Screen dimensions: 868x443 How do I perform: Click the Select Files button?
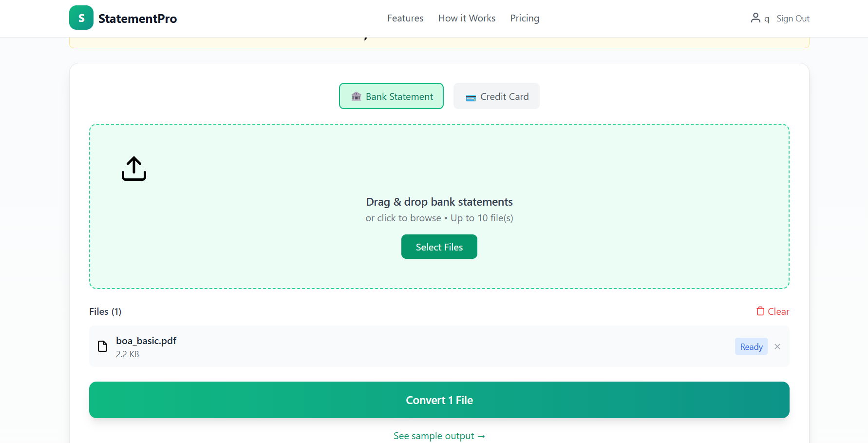pos(439,247)
